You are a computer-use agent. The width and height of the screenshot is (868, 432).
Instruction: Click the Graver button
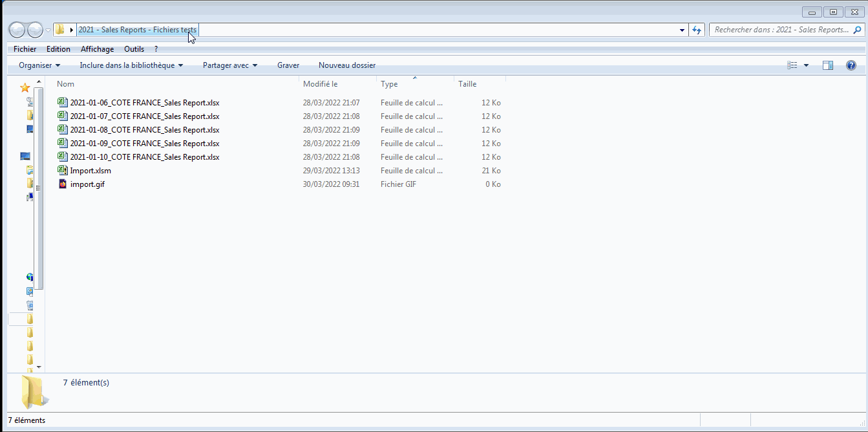(x=288, y=65)
